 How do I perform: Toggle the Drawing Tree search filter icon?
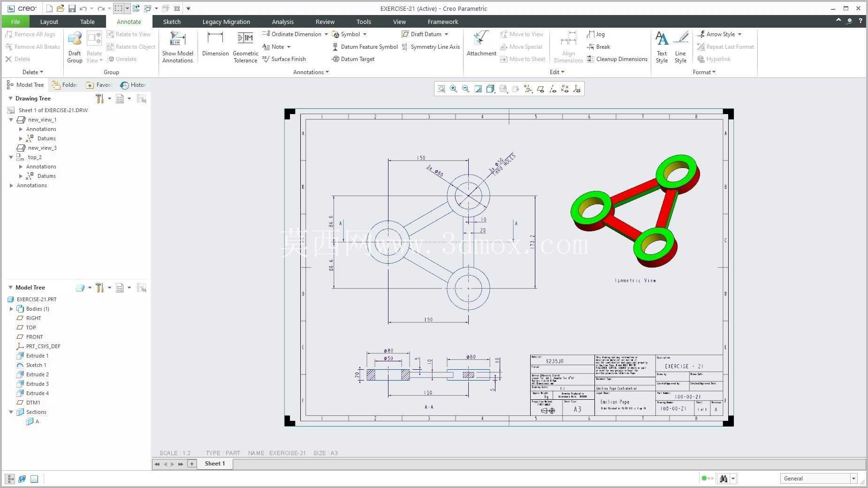tap(141, 99)
